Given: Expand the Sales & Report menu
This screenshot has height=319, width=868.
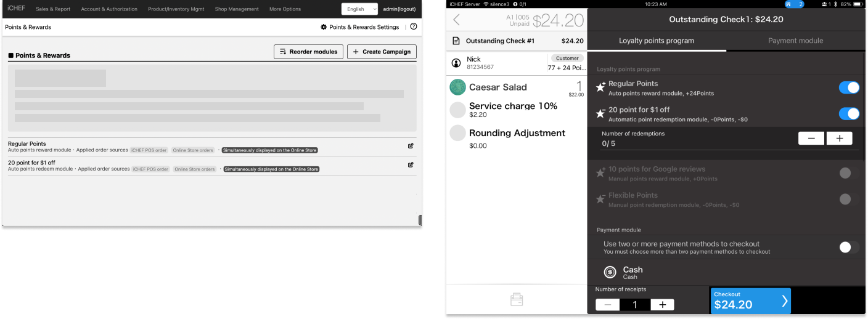Looking at the screenshot, I should pyautogui.click(x=53, y=9).
